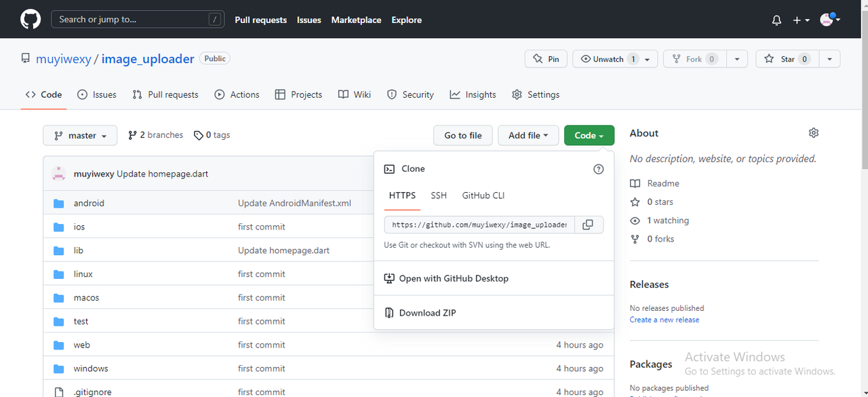This screenshot has width=868, height=397.
Task: Open the Readme link in About
Action: pos(663,183)
